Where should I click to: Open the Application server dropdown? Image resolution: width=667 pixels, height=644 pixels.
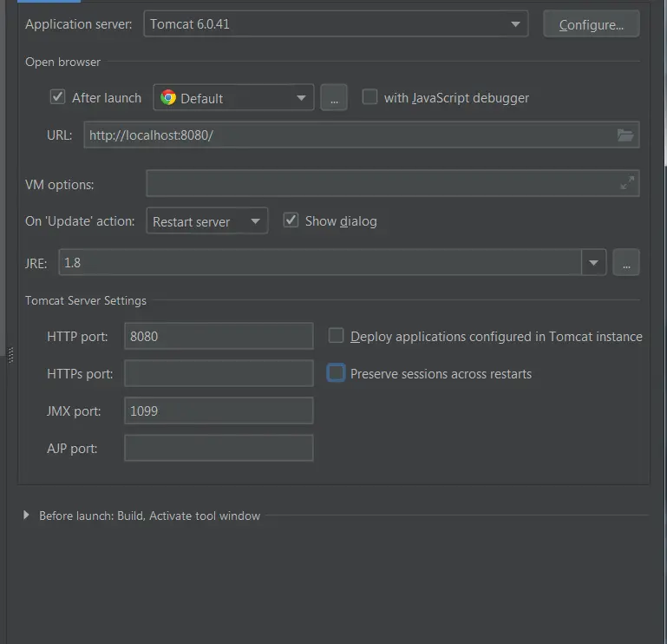(x=336, y=23)
